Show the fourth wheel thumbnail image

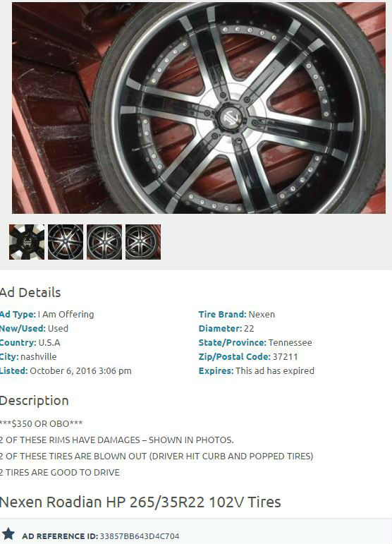click(x=143, y=242)
